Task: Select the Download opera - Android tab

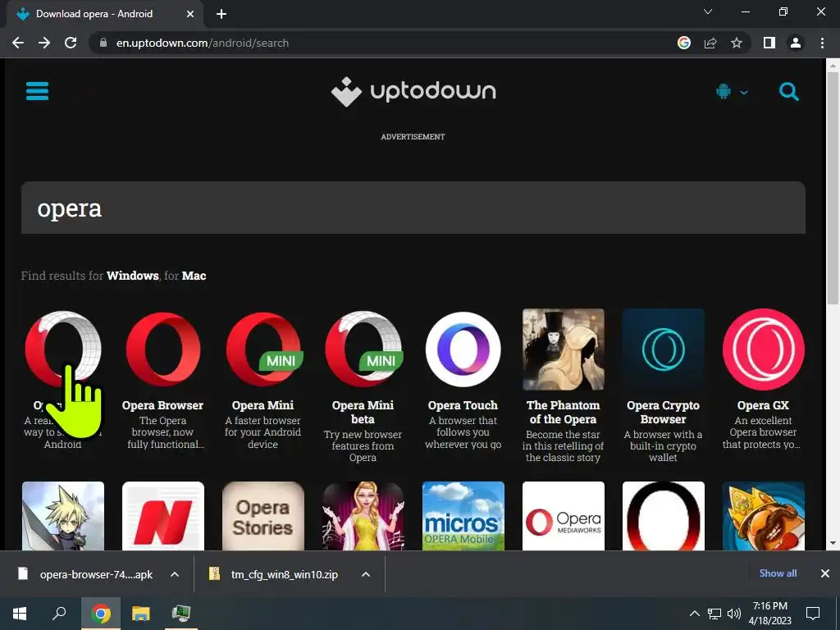Action: click(104, 14)
